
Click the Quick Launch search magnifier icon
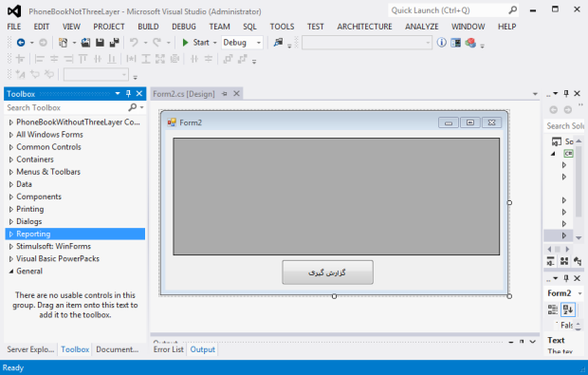coord(512,10)
